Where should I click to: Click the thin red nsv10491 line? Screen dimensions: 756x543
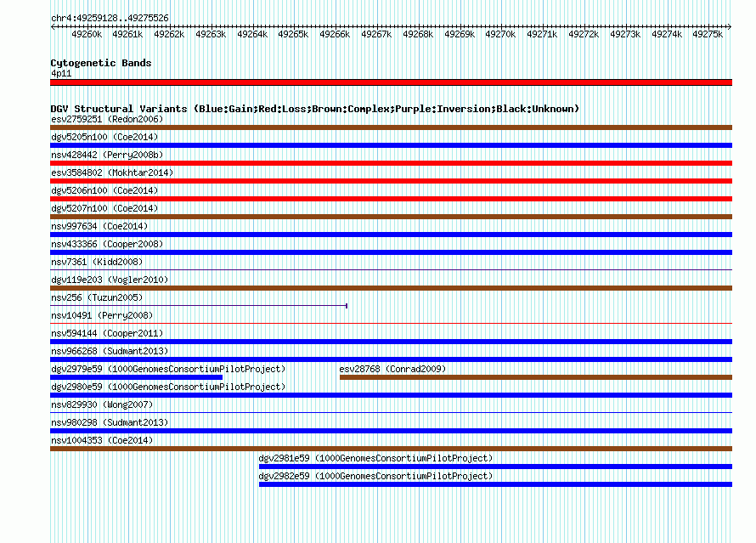click(391, 323)
